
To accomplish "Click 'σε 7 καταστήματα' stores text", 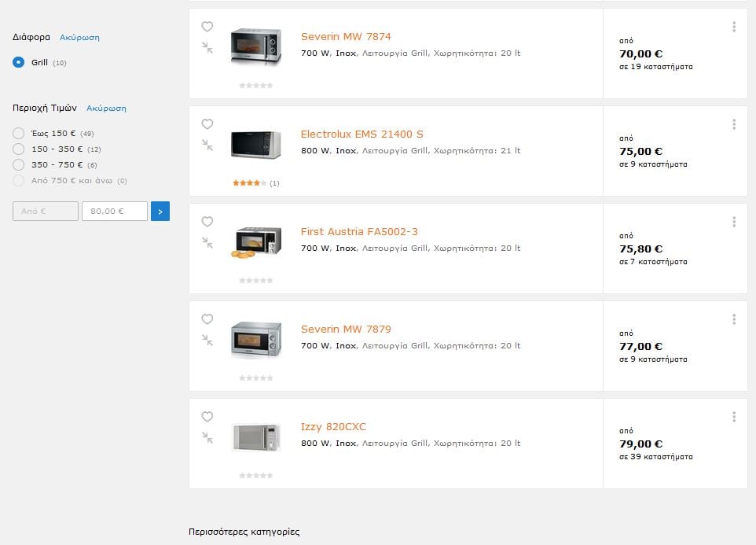I will [x=653, y=261].
